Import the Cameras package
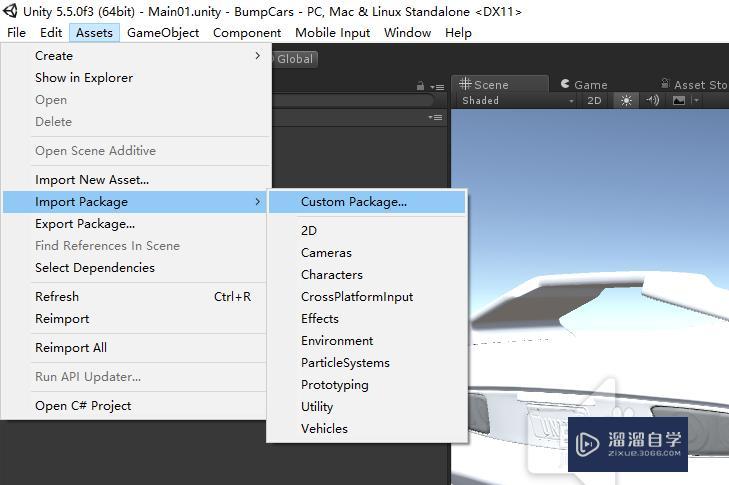729x485 pixels. [x=367, y=253]
